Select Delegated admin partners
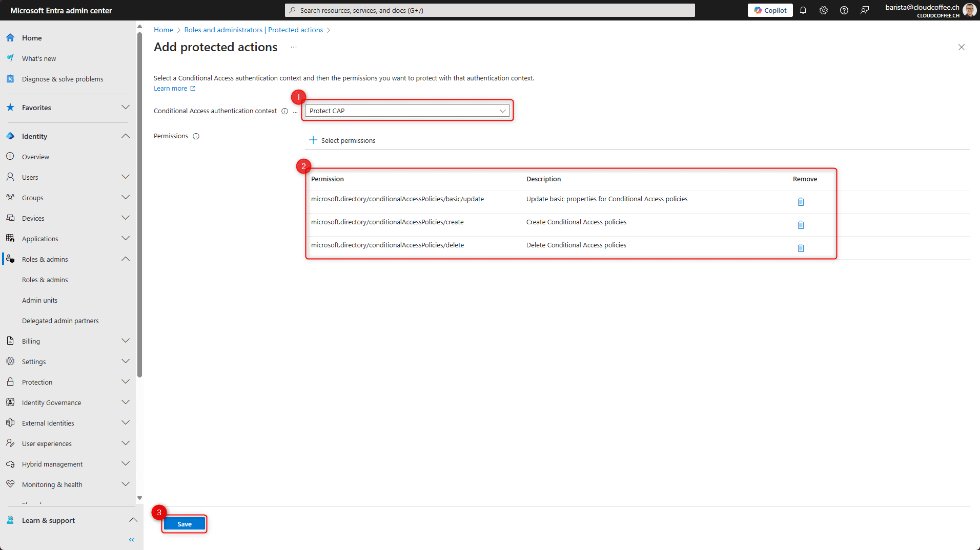 60,321
